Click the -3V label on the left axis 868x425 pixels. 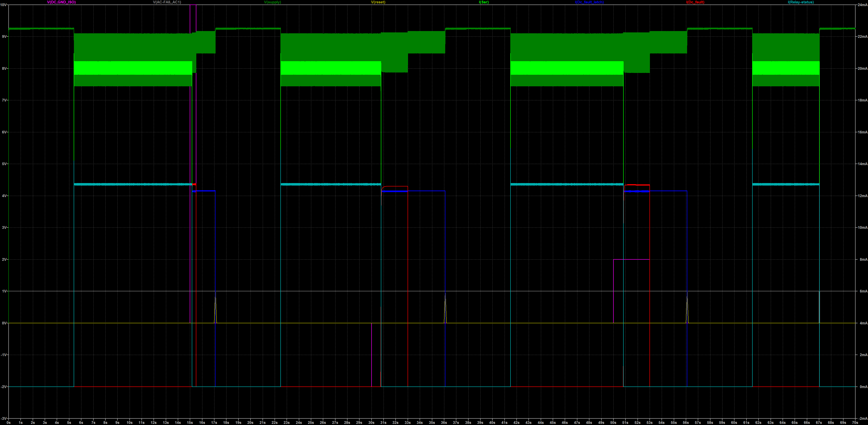tap(4, 419)
